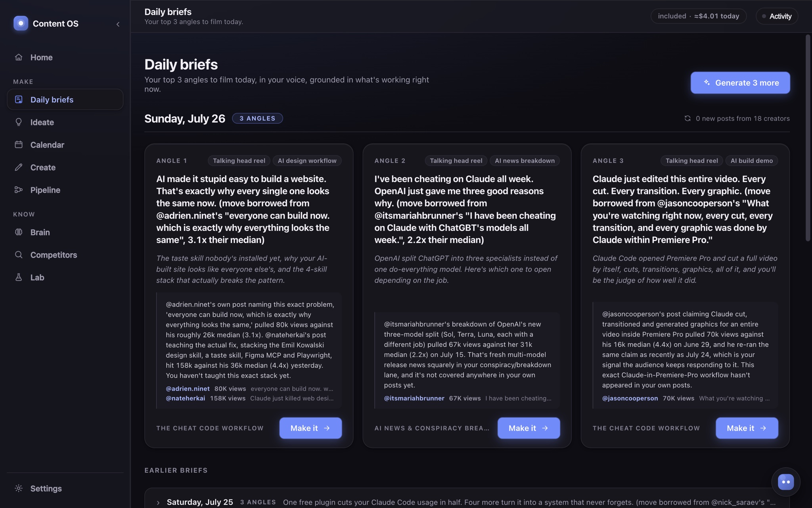
Task: Click the Angle 1 headline about websites
Action: (243, 209)
